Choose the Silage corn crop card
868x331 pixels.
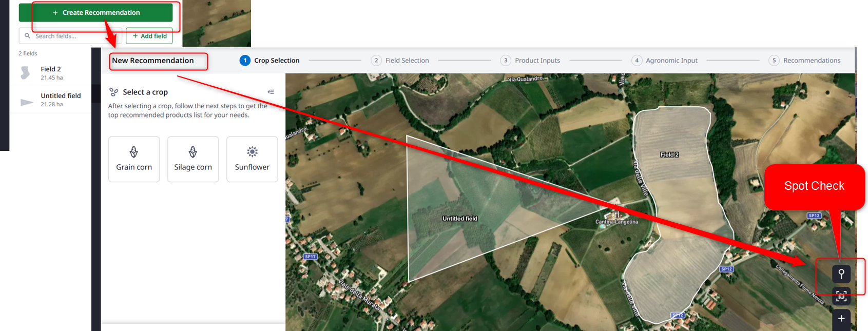click(x=193, y=159)
